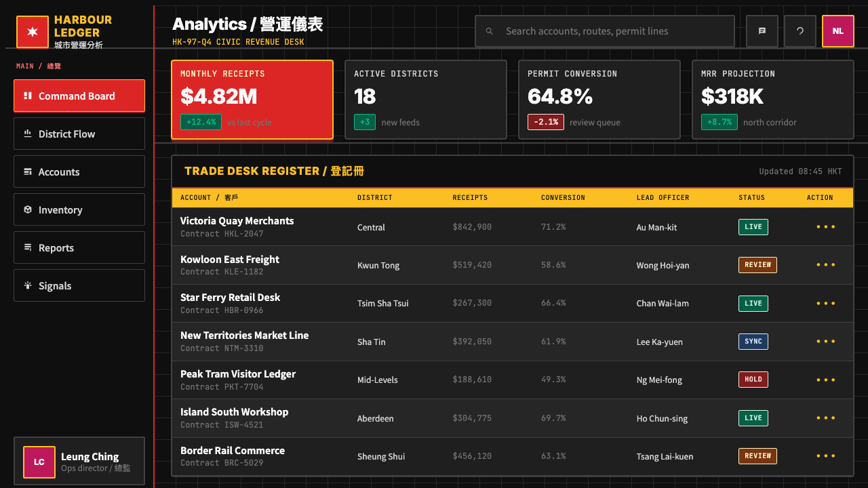The image size is (868, 488).
Task: Click LIVE status of Star Ferry Retail Desk
Action: [753, 304]
